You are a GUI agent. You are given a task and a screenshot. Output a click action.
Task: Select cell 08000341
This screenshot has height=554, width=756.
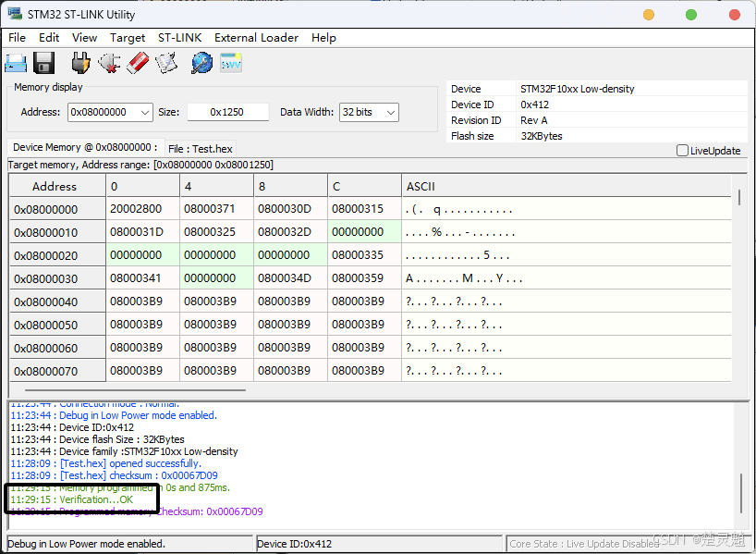click(x=142, y=278)
